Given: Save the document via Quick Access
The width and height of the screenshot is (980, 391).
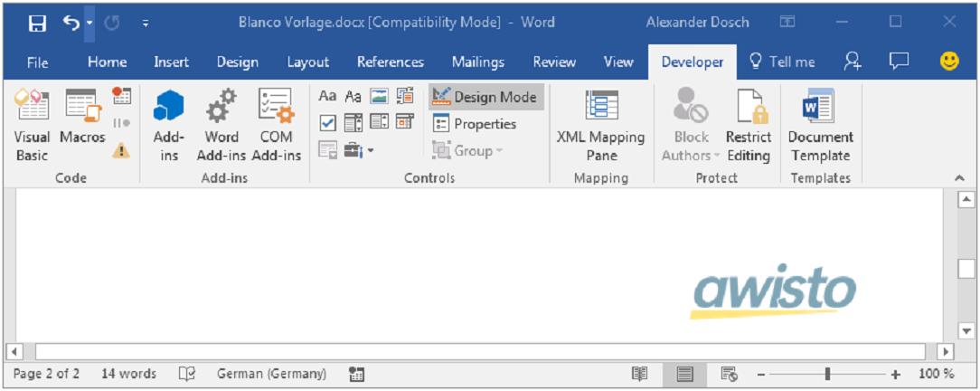Looking at the screenshot, I should pyautogui.click(x=37, y=24).
